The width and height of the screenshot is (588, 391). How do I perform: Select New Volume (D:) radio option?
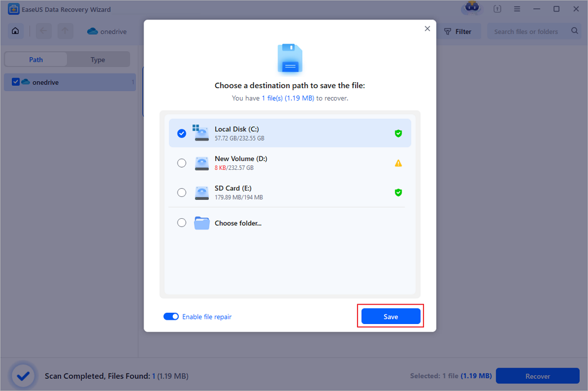click(x=182, y=163)
